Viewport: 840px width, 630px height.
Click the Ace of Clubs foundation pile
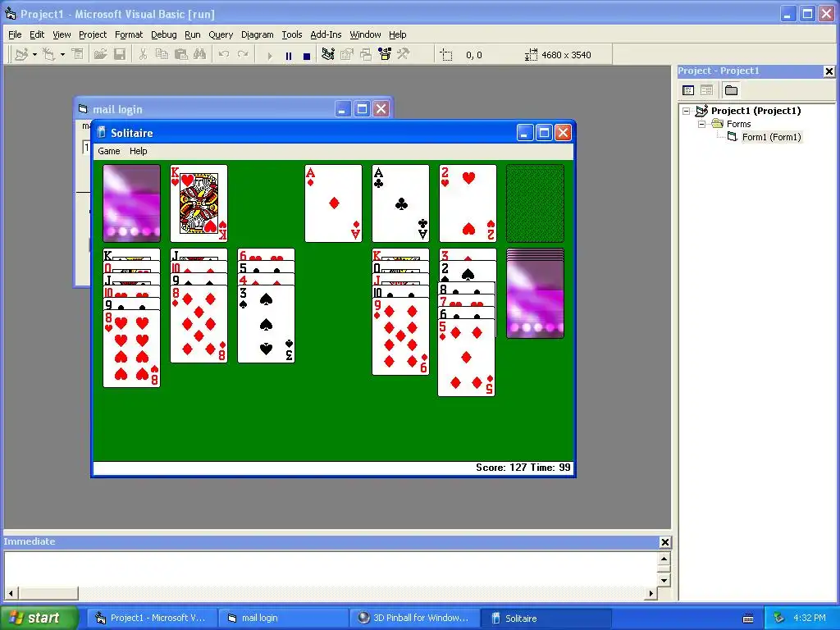(400, 203)
